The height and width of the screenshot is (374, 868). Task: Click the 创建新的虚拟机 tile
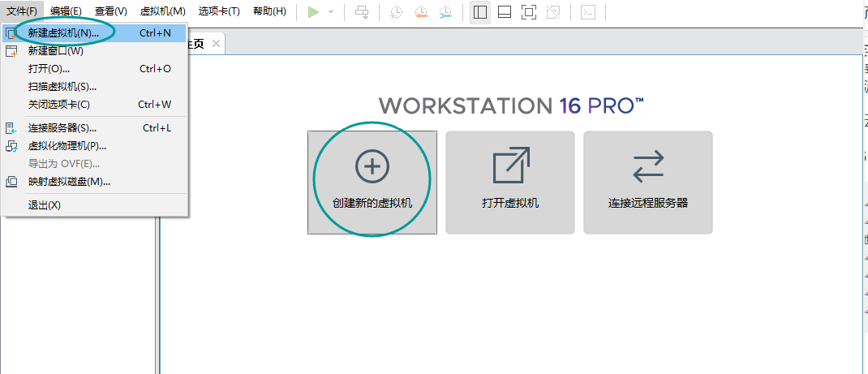372,183
